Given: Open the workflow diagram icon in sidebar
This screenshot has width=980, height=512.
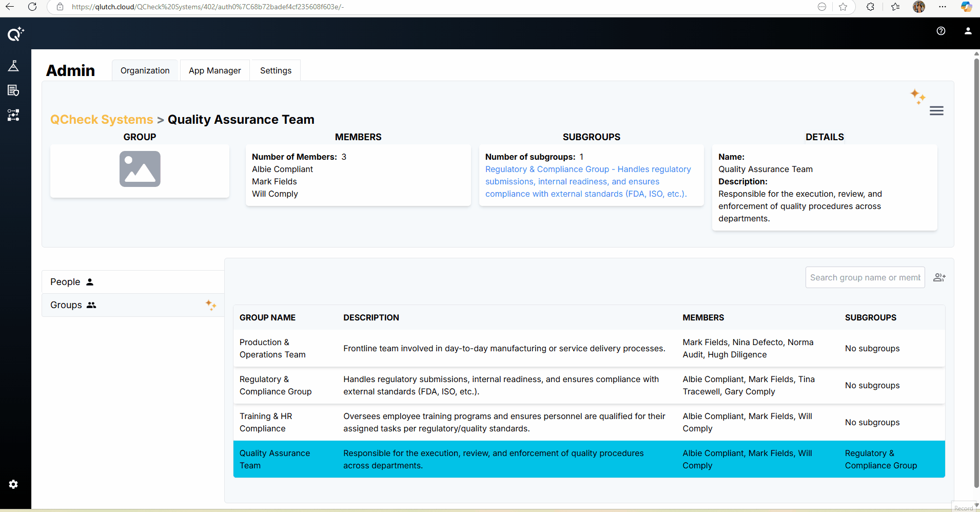Looking at the screenshot, I should tap(13, 115).
